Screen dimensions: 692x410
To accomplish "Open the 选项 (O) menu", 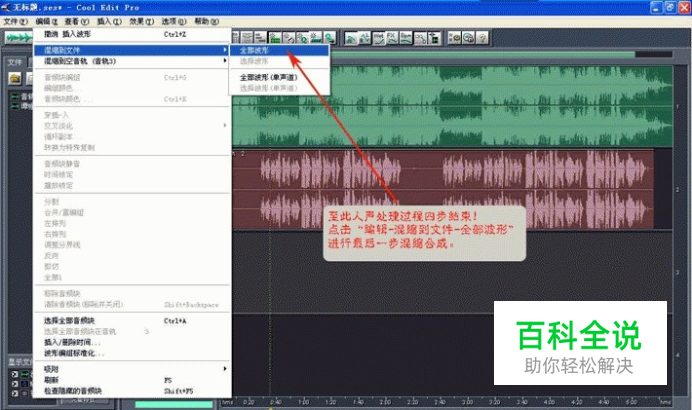I will [x=173, y=21].
